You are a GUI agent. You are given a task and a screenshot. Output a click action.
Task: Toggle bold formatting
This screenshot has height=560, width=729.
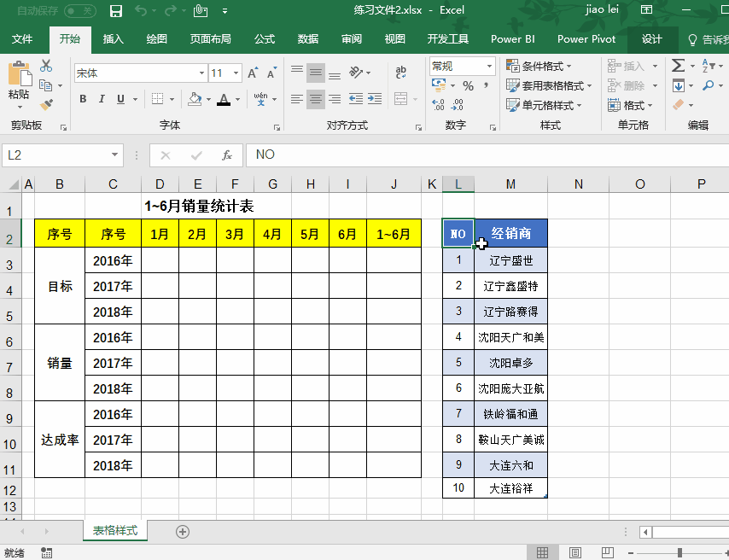pos(83,100)
